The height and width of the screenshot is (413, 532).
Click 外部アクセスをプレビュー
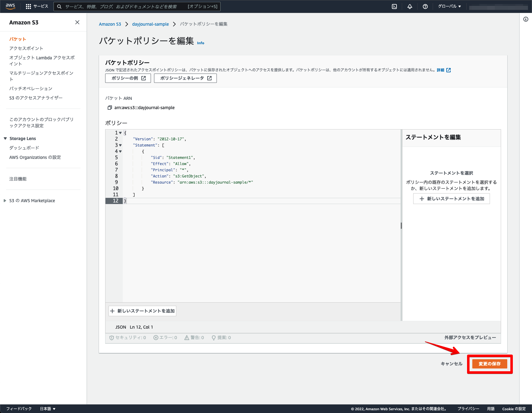470,338
